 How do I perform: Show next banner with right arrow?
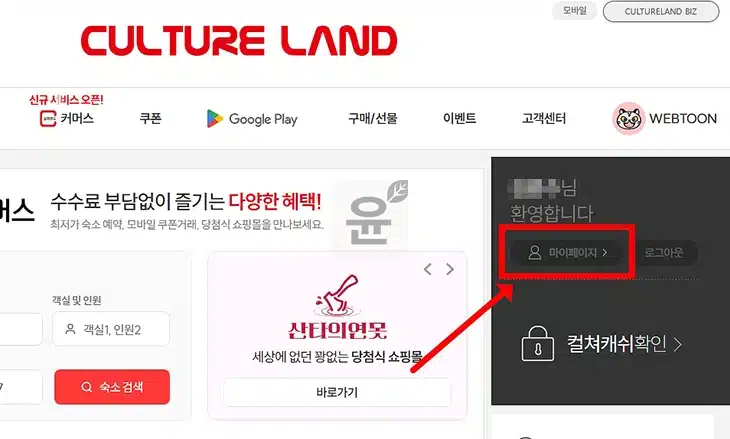450,269
